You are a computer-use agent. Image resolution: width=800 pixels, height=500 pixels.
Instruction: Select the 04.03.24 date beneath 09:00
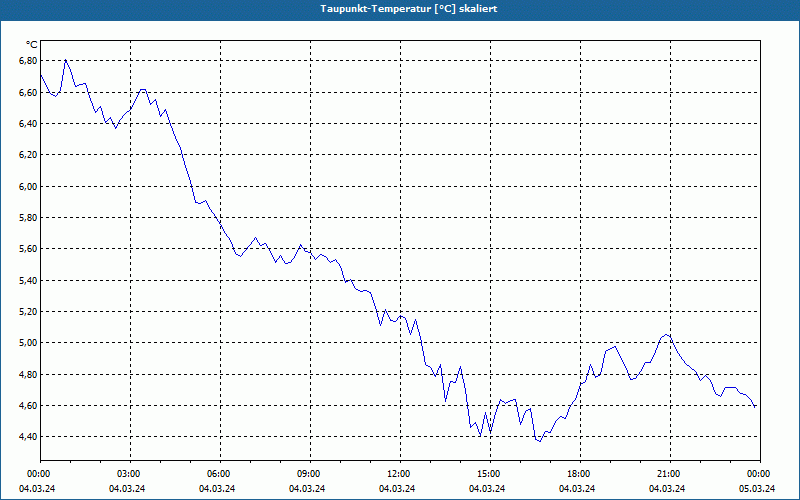(307, 488)
